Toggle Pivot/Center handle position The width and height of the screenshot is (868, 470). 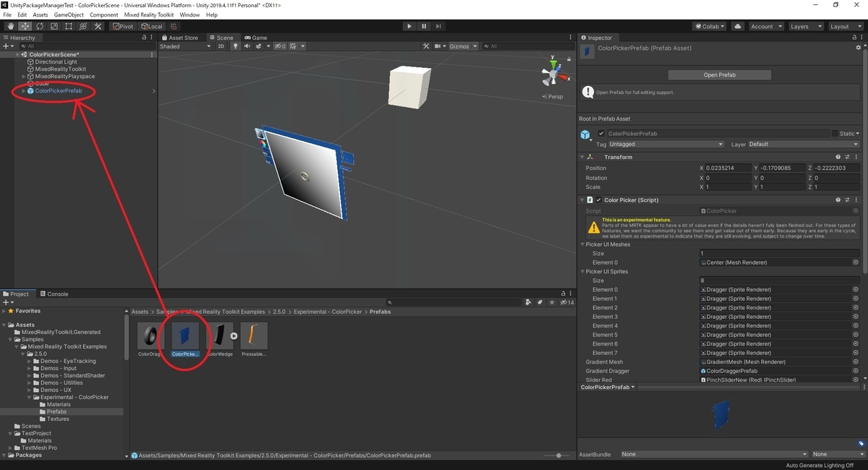pos(123,27)
